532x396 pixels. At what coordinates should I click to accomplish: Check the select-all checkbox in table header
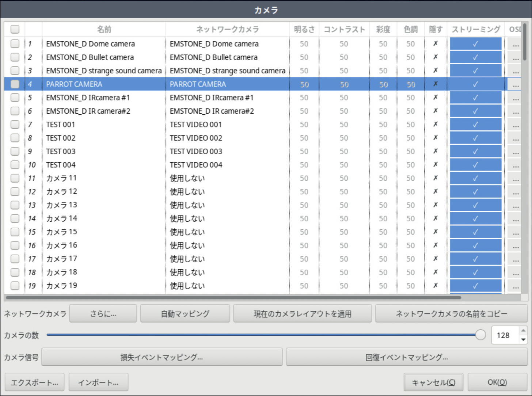pos(15,29)
